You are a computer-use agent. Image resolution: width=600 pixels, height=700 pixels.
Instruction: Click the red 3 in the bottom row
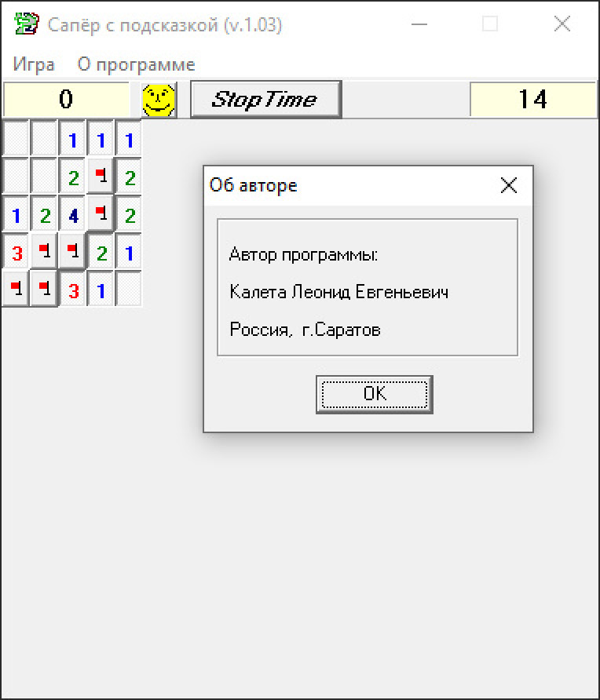(73, 290)
